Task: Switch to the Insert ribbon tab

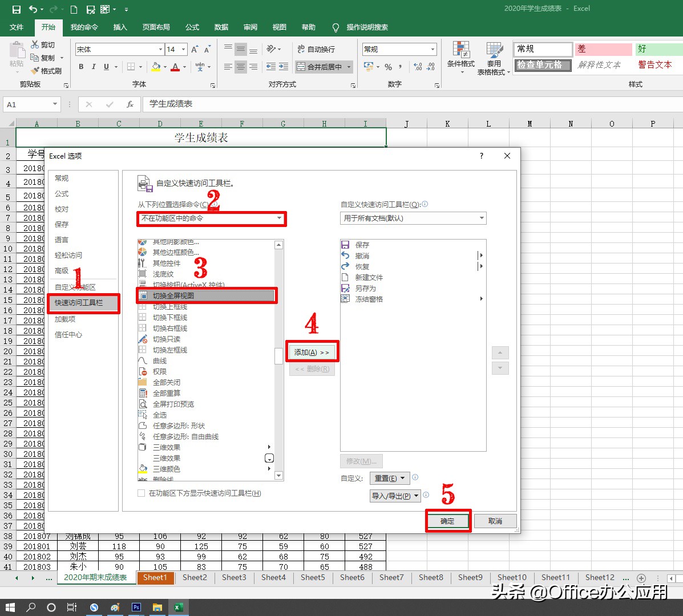Action: pyautogui.click(x=120, y=27)
